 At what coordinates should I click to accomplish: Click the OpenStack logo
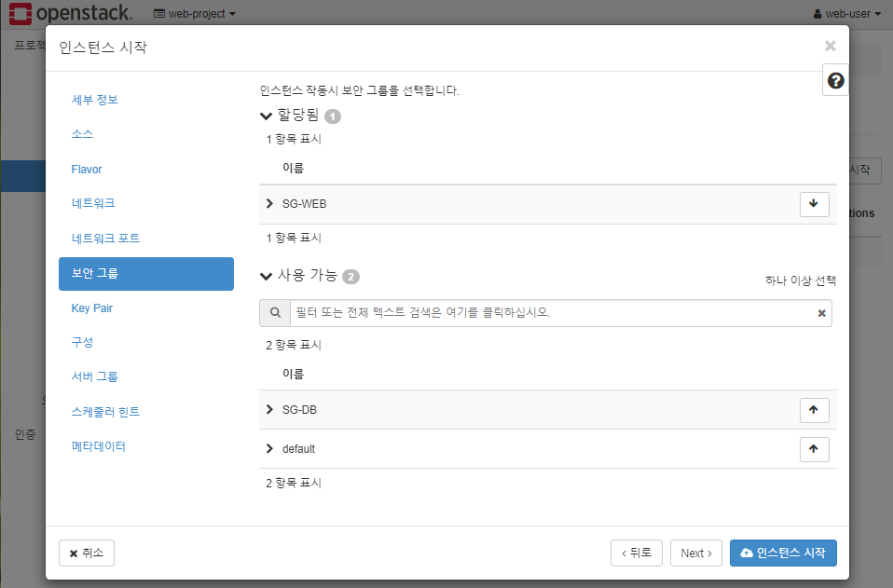pyautogui.click(x=70, y=13)
